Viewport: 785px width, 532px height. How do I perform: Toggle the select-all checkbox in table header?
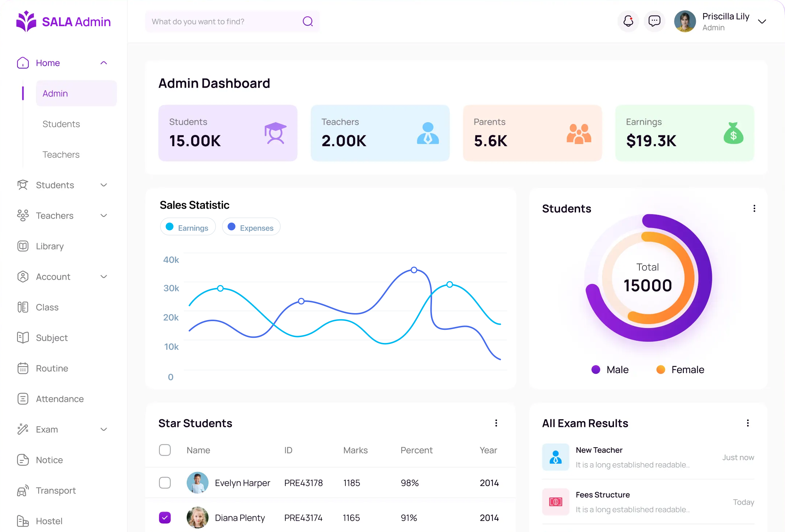click(165, 450)
